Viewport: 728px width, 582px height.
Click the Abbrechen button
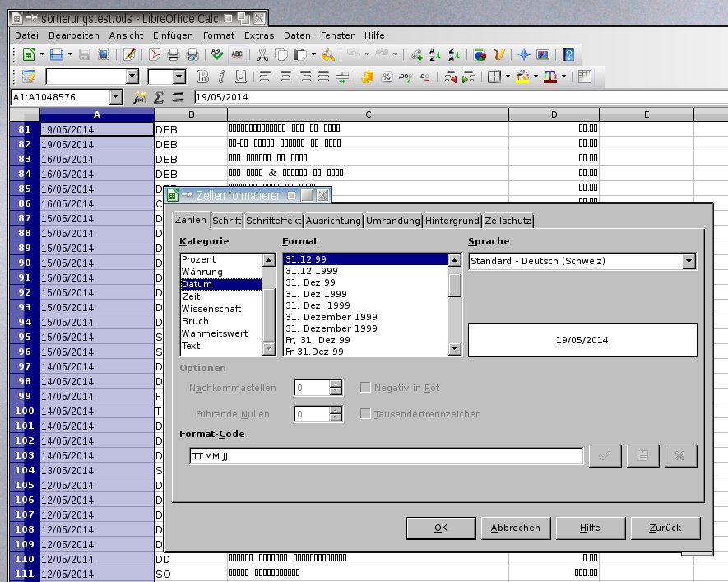point(516,528)
